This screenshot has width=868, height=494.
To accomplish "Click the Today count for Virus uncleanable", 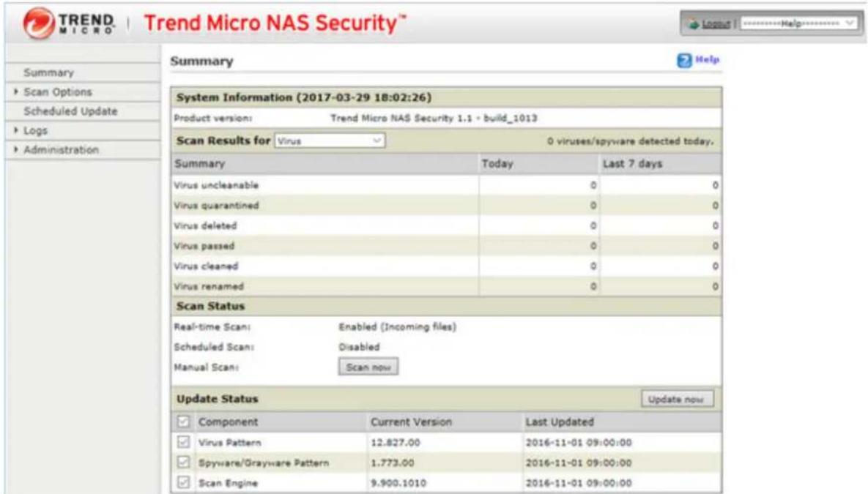I will coord(593,185).
